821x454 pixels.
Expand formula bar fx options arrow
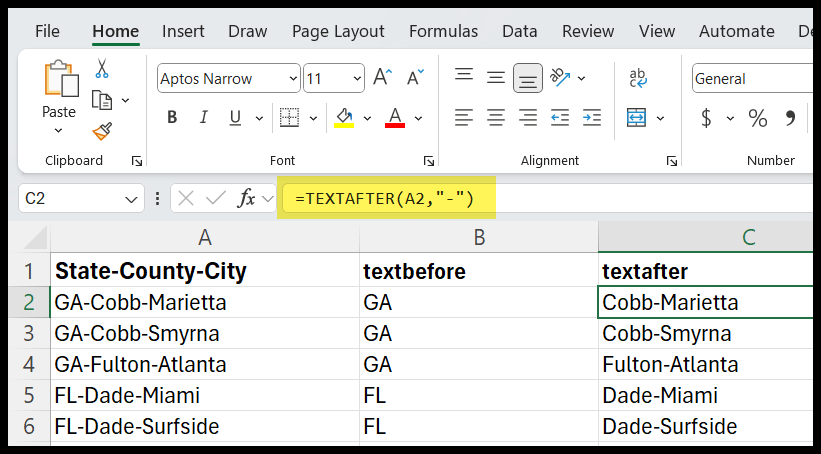point(268,198)
